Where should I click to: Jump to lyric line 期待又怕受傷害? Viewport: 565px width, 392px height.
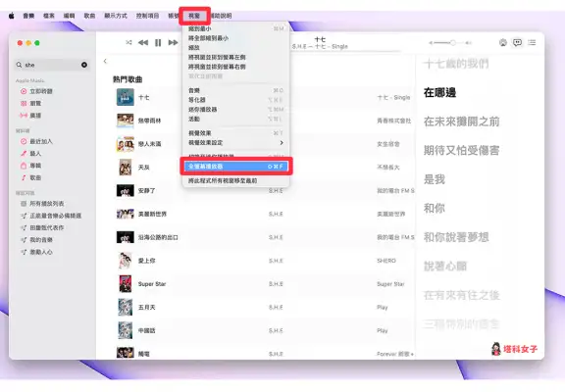[x=462, y=151]
